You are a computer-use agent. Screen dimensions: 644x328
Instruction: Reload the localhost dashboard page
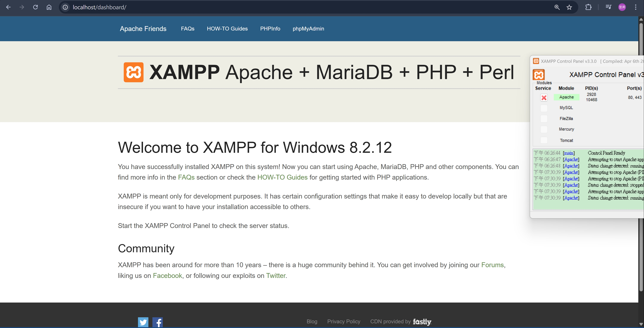click(x=36, y=7)
